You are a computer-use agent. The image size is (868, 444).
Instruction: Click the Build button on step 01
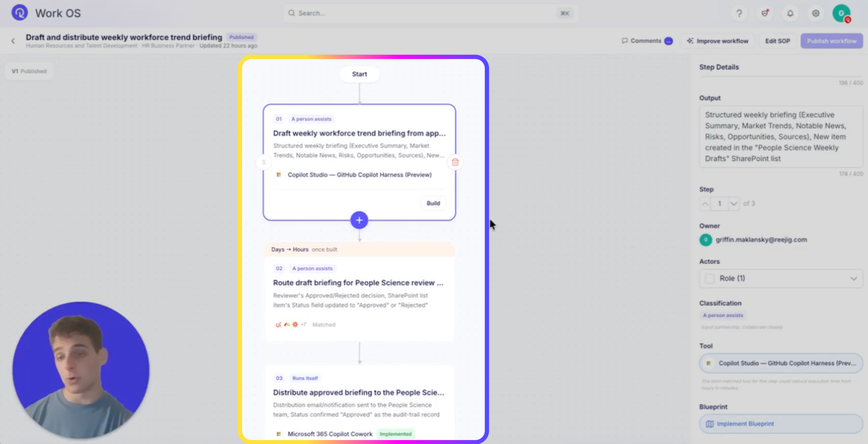click(x=433, y=203)
